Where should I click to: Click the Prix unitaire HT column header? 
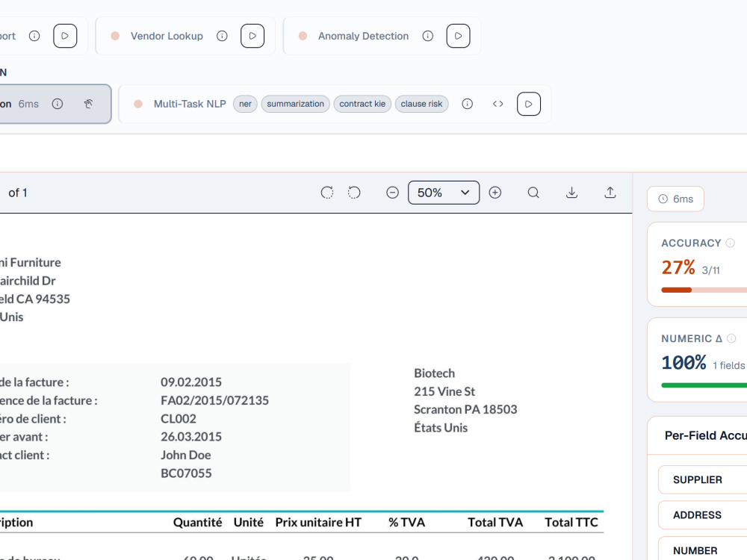[318, 523]
